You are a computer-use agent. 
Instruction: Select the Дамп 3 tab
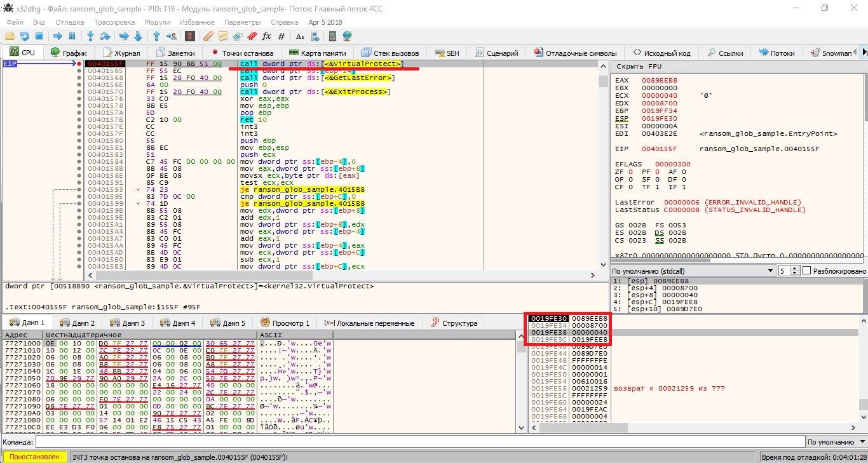127,323
